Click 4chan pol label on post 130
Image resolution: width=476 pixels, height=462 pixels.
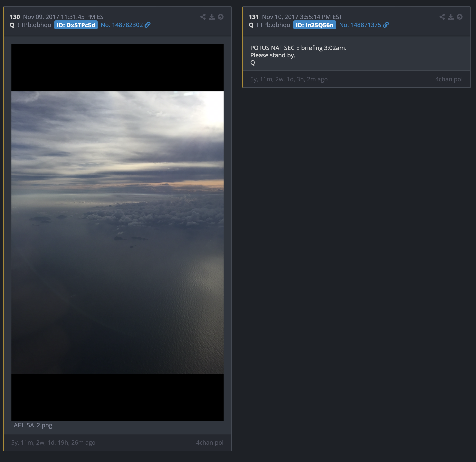(210, 443)
